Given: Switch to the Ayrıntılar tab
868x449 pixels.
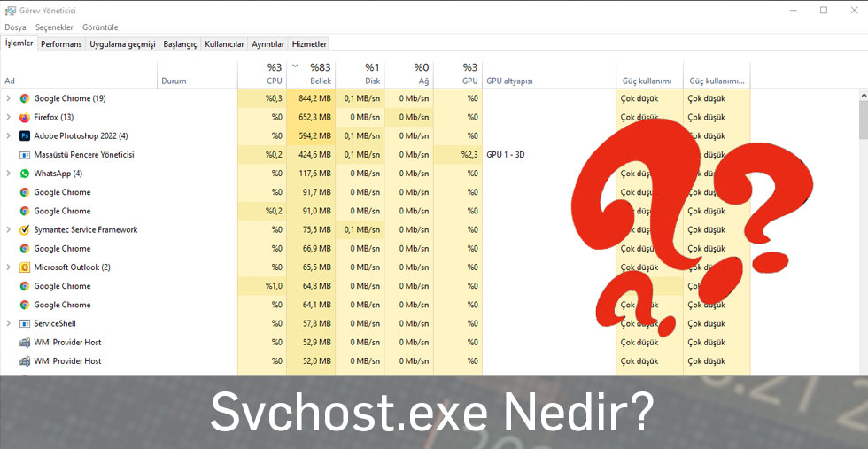Looking at the screenshot, I should pyautogui.click(x=267, y=44).
